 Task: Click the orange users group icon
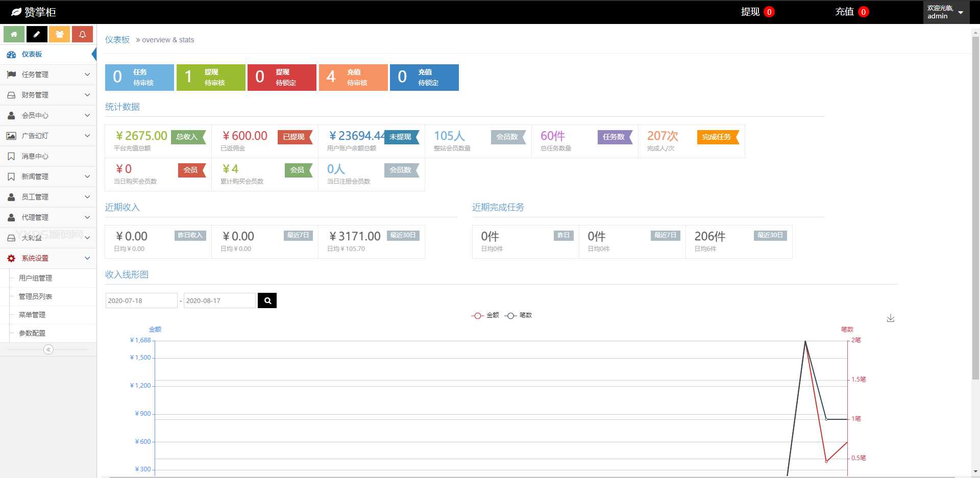click(60, 34)
